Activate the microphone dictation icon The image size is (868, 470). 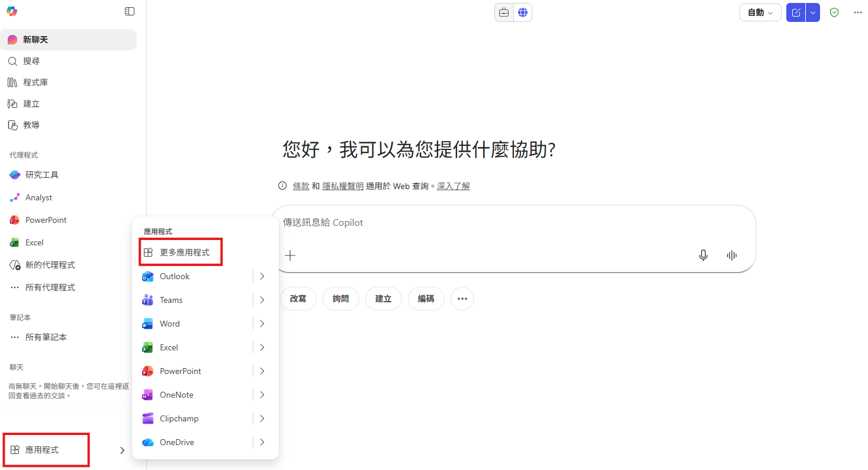703,255
